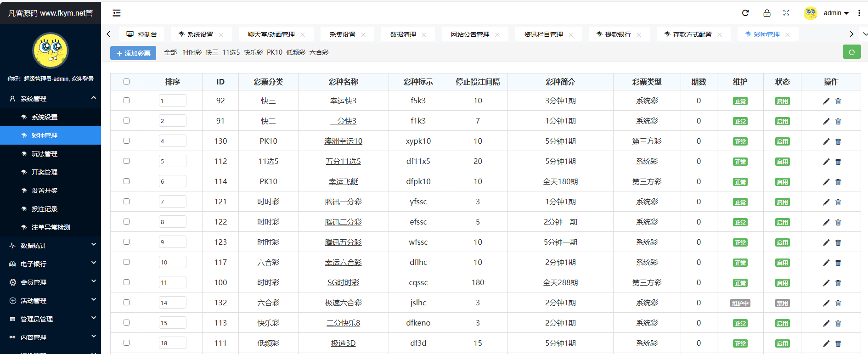This screenshot has height=354, width=868.
Task: Expand the 活动管理 sidebar menu
Action: (x=51, y=301)
